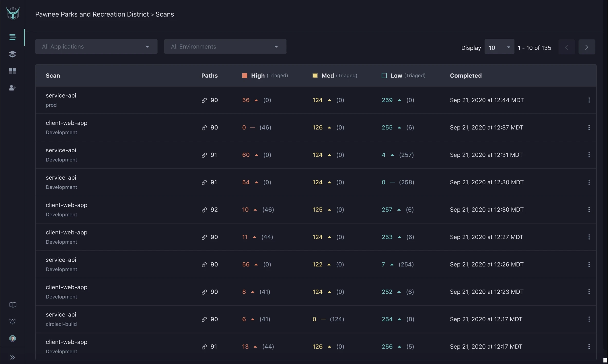Click the collapse sidebar expand toggle
The width and height of the screenshot is (608, 364).
click(12, 357)
